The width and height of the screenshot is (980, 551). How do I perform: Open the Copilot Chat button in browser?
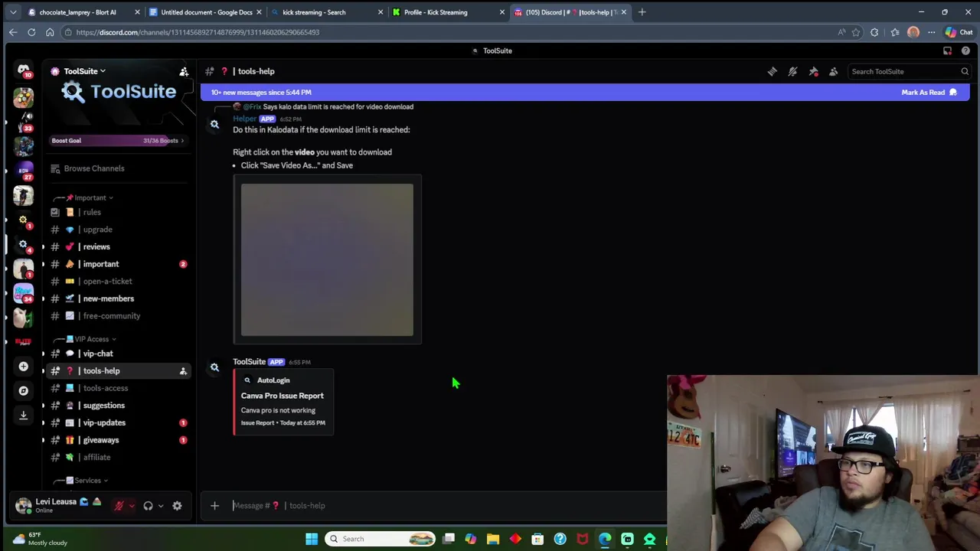959,32
